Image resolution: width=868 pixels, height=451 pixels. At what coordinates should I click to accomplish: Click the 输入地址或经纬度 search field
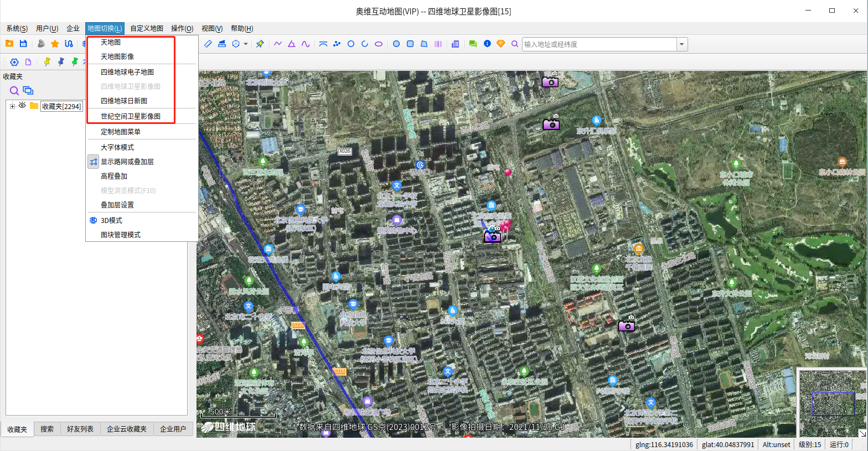coord(600,44)
